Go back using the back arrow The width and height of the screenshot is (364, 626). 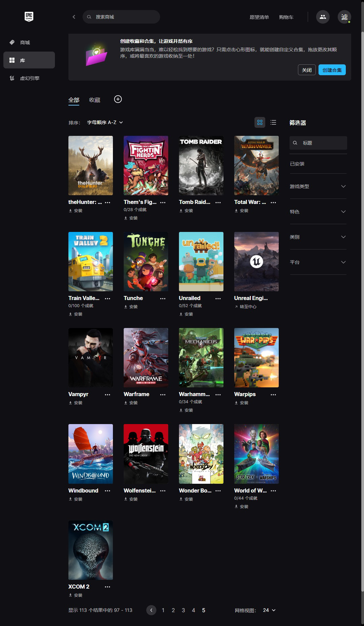tap(74, 17)
